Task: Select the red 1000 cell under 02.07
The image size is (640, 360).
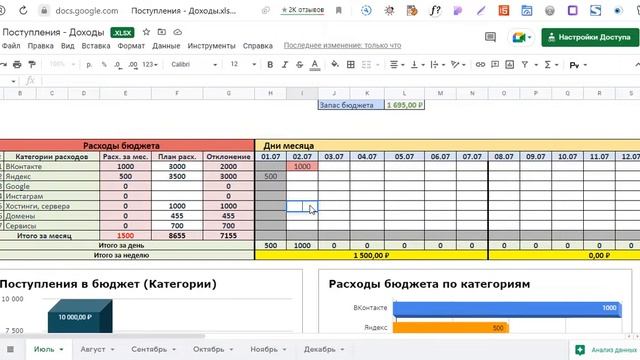Action: 302,166
